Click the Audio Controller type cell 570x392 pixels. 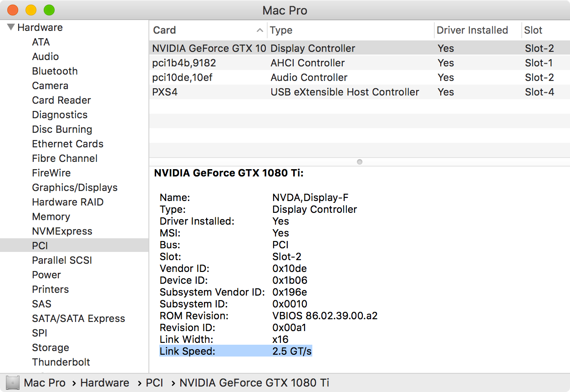click(x=309, y=77)
